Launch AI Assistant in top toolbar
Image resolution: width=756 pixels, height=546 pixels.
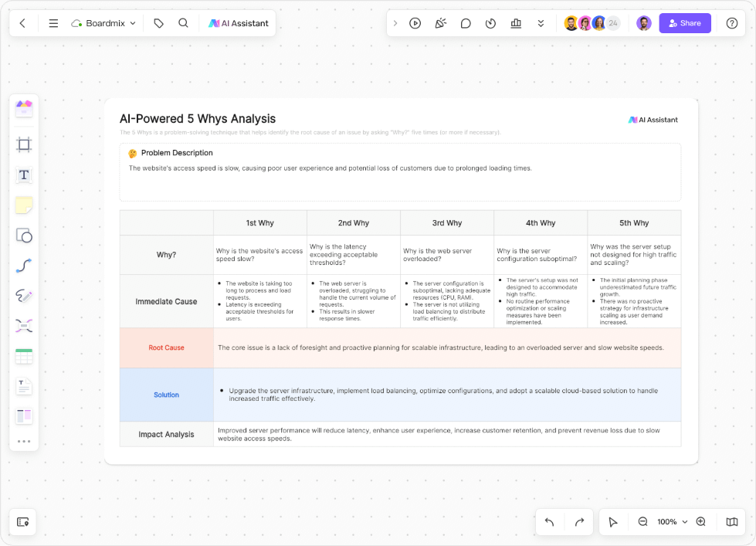(238, 23)
